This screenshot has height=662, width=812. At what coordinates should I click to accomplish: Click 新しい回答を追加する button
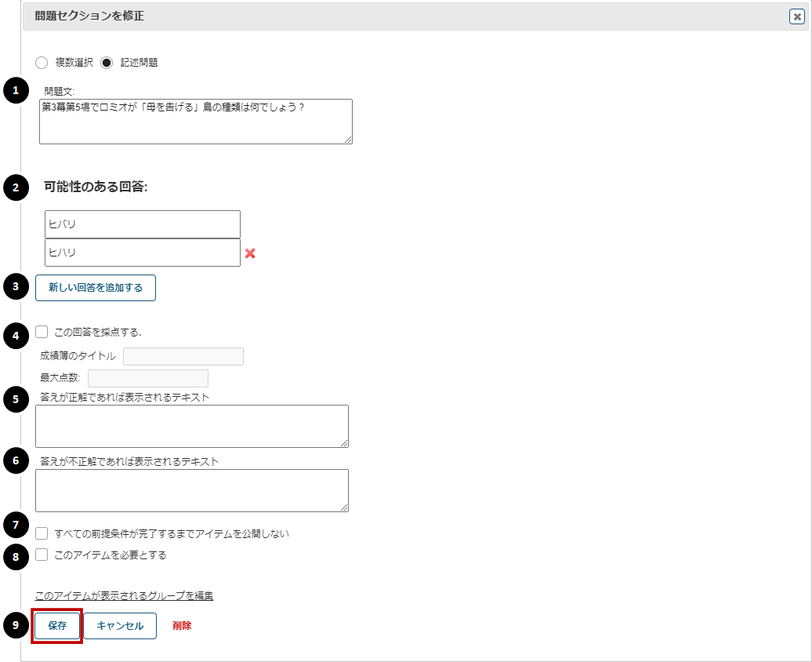point(96,288)
